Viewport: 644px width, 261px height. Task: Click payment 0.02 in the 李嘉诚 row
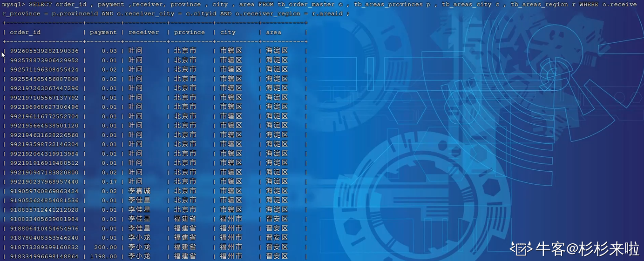(x=109, y=191)
